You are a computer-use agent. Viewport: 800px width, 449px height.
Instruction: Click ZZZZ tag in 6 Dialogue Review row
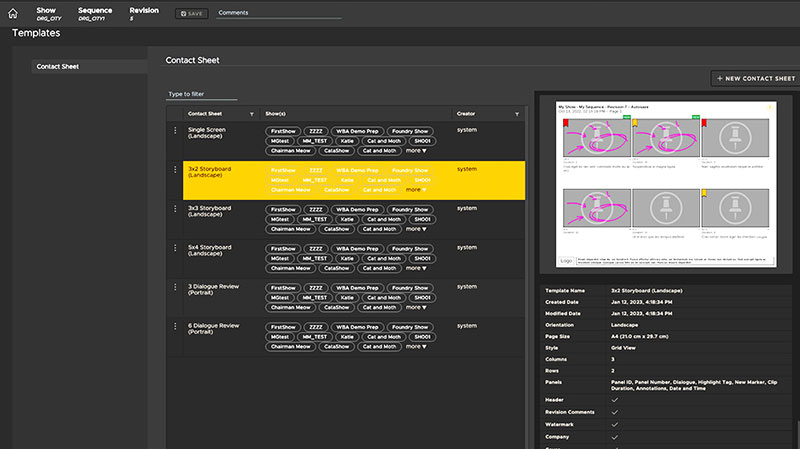(x=316, y=327)
